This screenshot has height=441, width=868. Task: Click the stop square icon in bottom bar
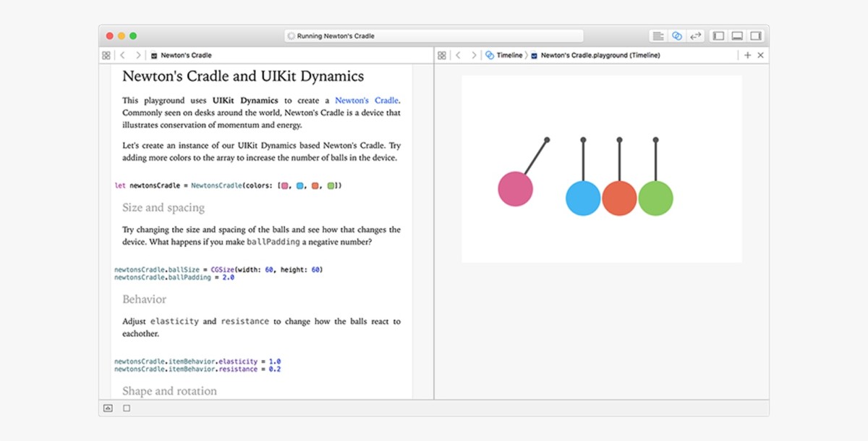[127, 408]
